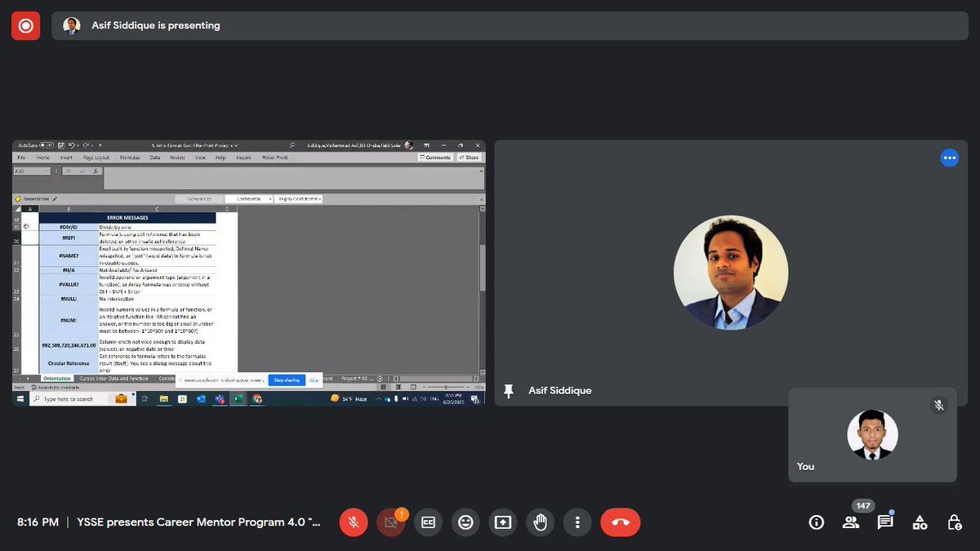The height and width of the screenshot is (551, 980).
Task: Switch to the Power Pivot ribbon tab
Action: [274, 157]
